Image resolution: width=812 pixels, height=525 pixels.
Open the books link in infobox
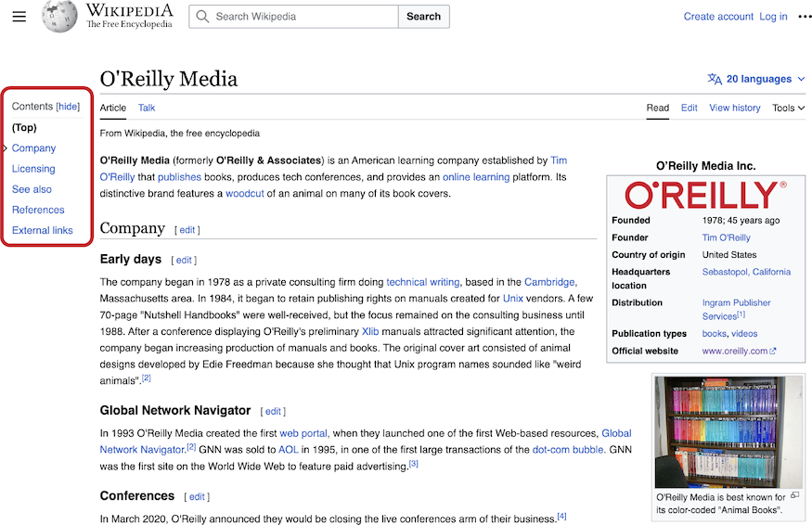715,333
